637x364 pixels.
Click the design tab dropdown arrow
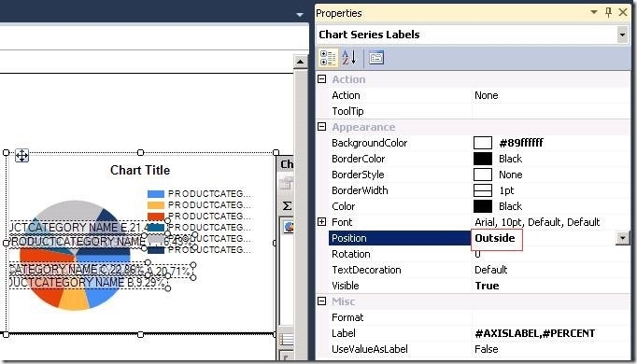click(x=300, y=15)
